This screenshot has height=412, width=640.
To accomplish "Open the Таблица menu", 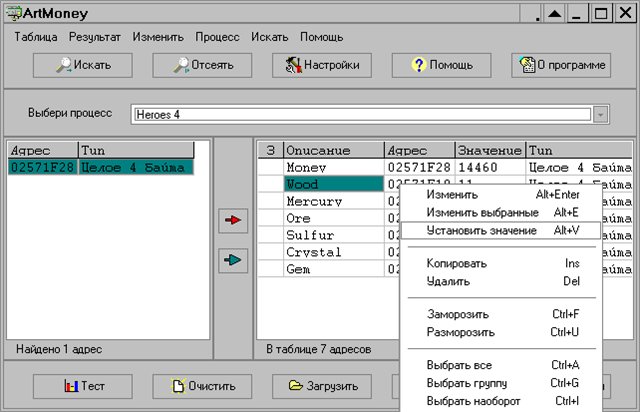I will point(36,37).
